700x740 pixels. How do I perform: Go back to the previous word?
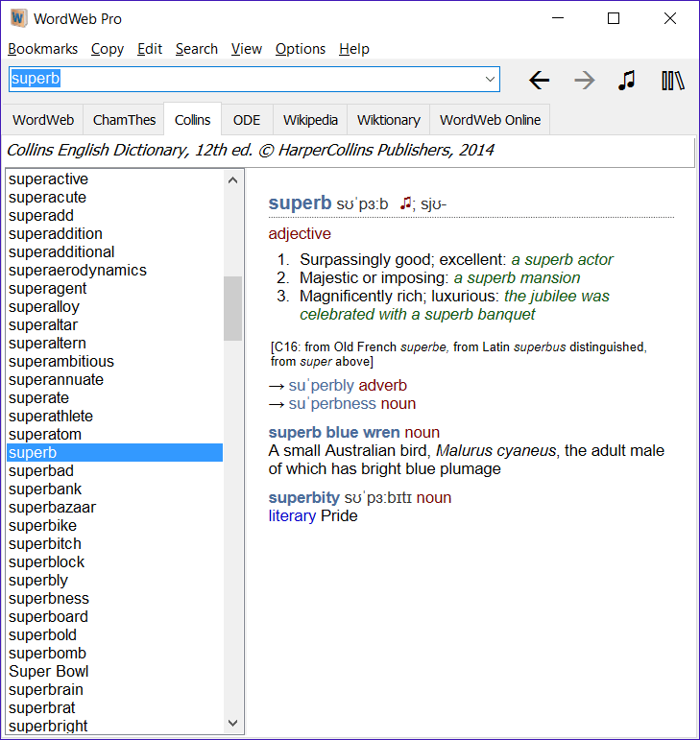(x=539, y=81)
